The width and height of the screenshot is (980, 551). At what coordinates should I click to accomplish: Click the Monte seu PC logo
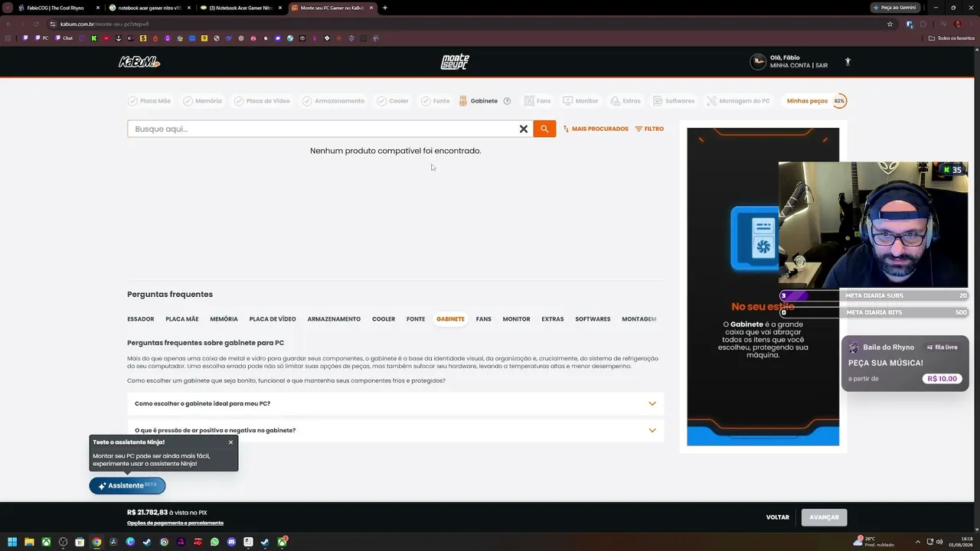pyautogui.click(x=455, y=62)
